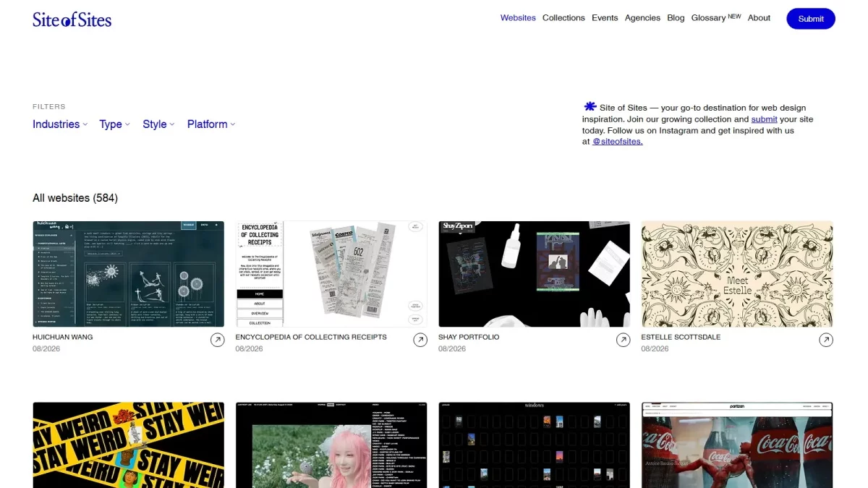
Task: Open the Collections nav item
Action: click(x=563, y=18)
